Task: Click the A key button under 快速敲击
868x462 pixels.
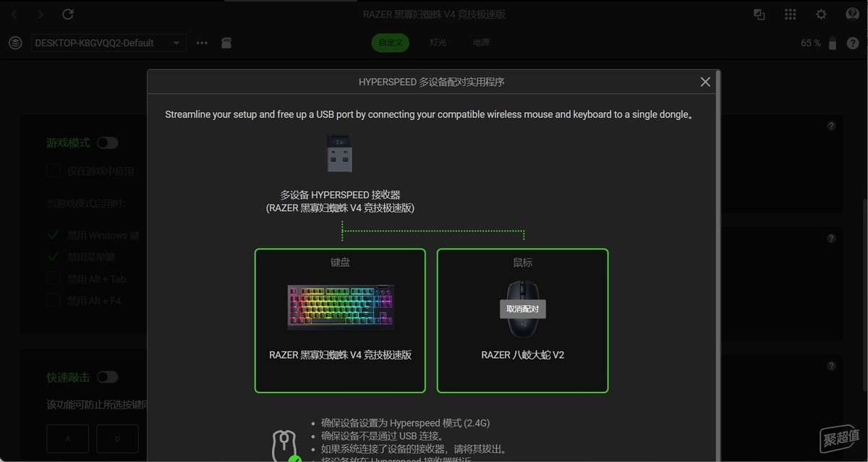Action: click(x=68, y=439)
